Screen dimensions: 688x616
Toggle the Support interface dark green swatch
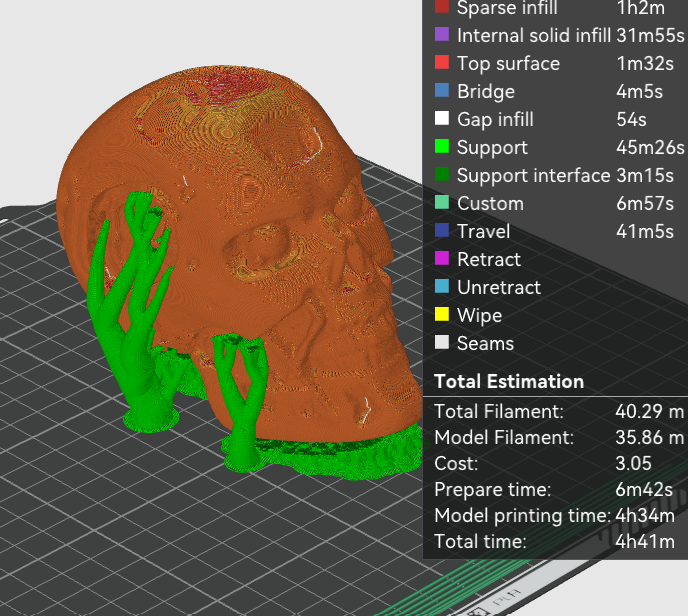(442, 174)
